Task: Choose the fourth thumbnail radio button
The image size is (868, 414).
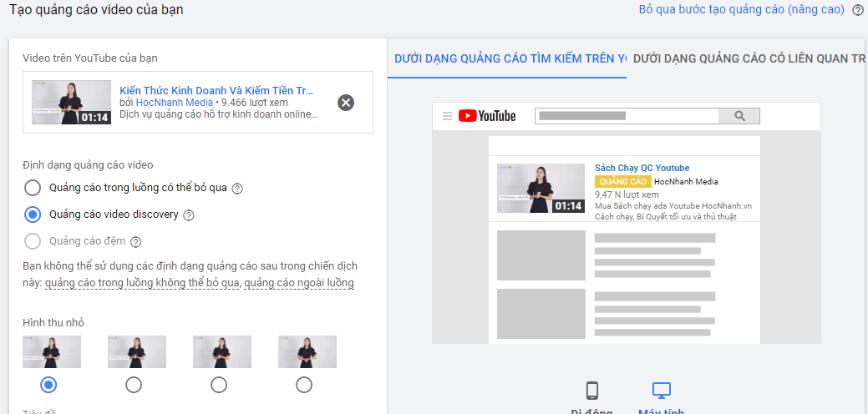Action: click(x=304, y=385)
